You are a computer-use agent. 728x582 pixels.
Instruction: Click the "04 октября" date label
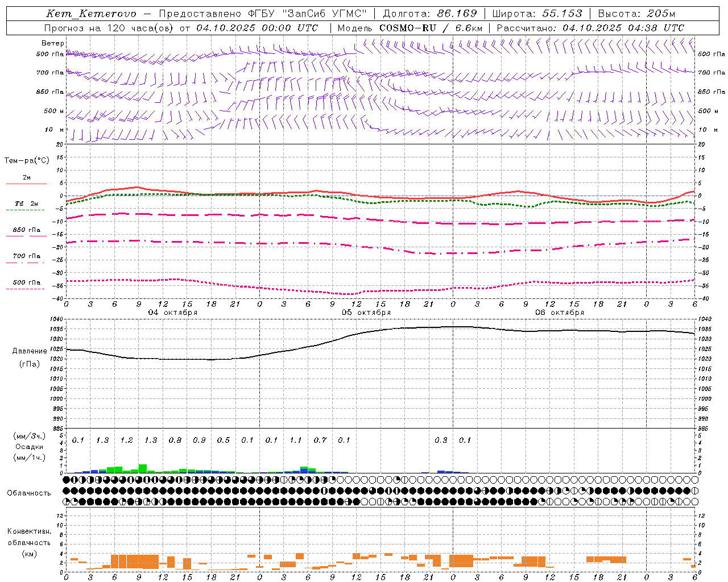(173, 313)
